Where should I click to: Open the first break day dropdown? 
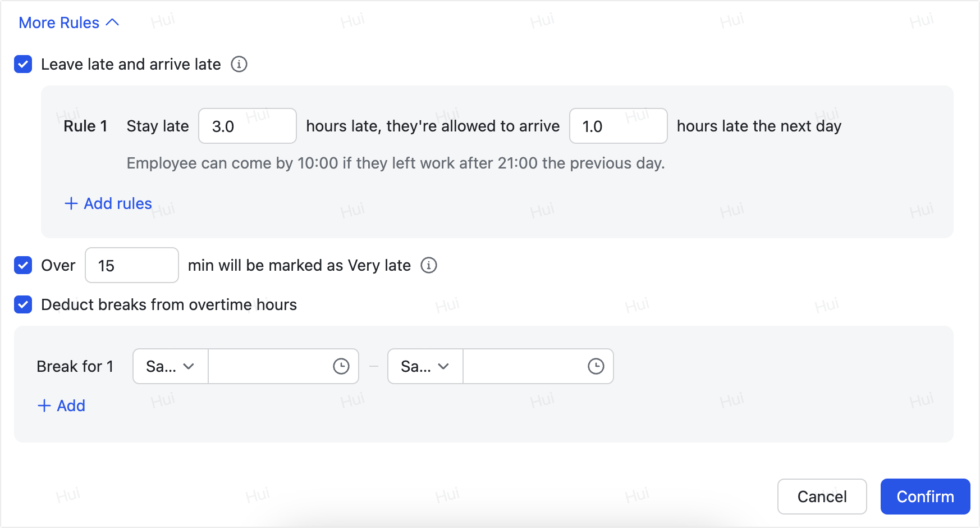click(x=170, y=366)
